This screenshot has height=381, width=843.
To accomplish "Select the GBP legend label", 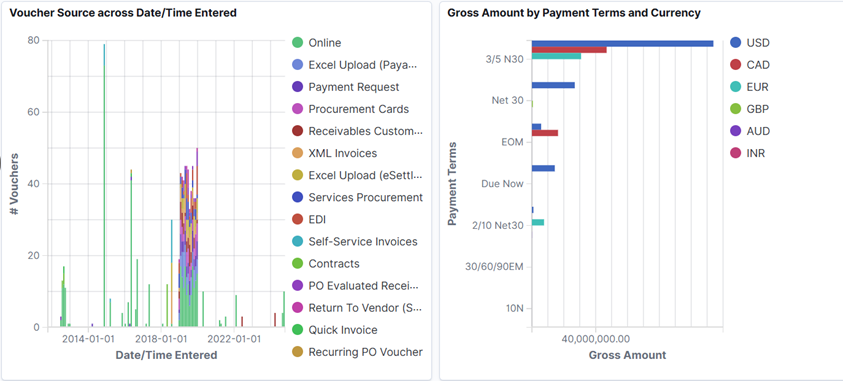I will tap(758, 109).
